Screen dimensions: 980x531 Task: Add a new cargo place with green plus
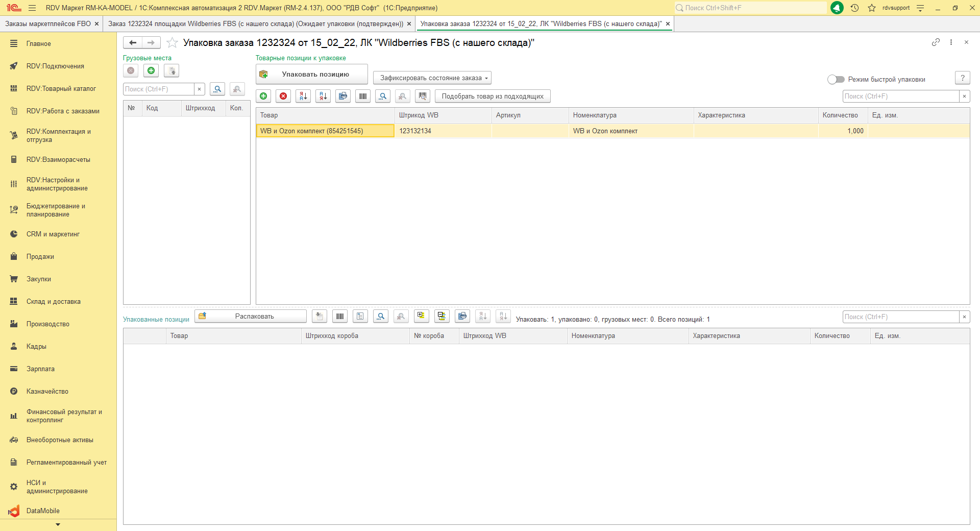(151, 71)
